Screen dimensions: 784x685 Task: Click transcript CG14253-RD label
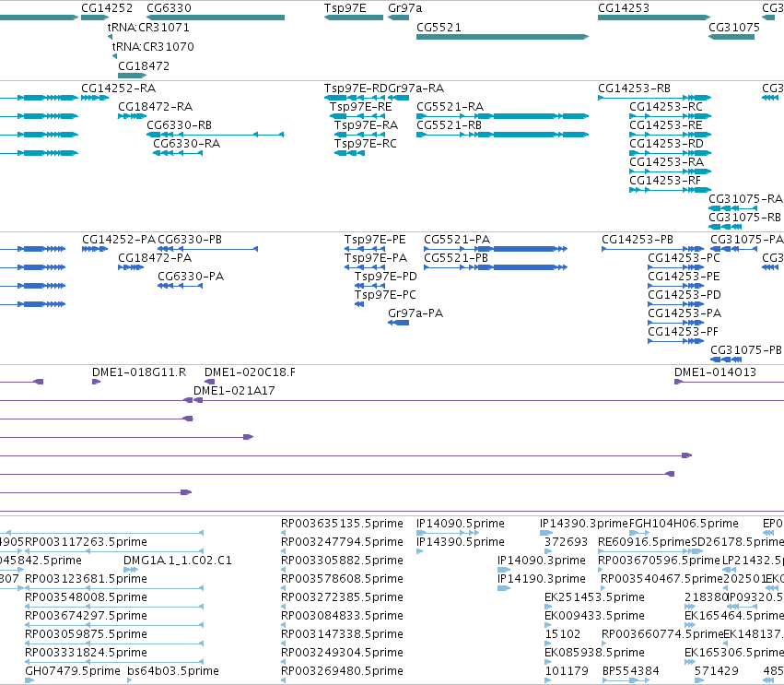pyautogui.click(x=666, y=144)
